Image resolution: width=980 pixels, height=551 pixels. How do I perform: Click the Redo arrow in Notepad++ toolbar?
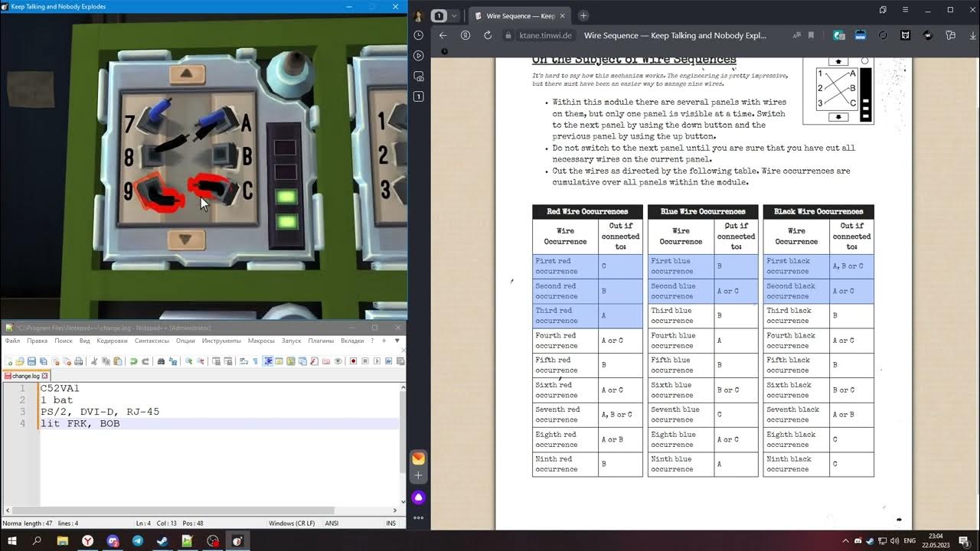(x=145, y=361)
